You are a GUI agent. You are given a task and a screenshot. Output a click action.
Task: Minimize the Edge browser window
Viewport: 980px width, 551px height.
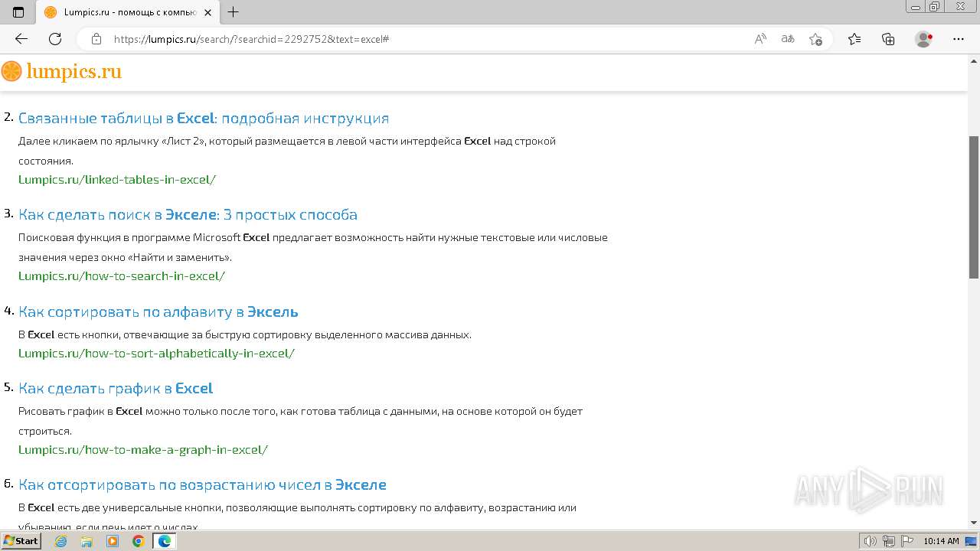coord(915,7)
